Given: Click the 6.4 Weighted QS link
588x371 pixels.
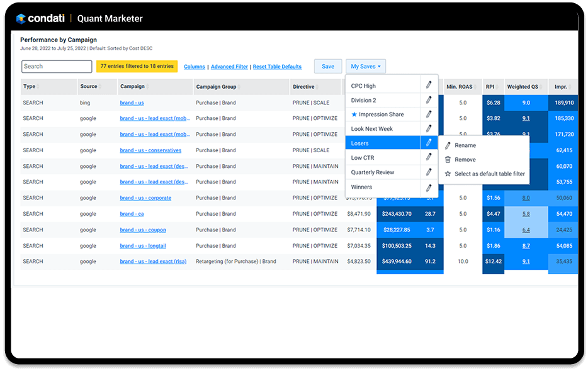Looking at the screenshot, I should [526, 230].
